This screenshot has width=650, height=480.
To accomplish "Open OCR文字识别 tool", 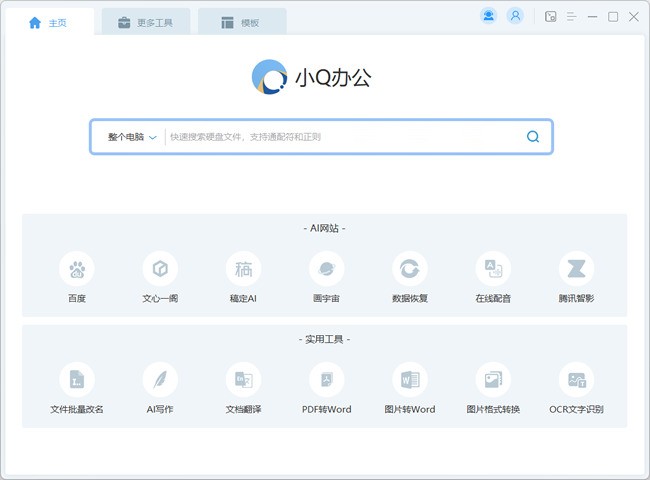I will pos(576,379).
